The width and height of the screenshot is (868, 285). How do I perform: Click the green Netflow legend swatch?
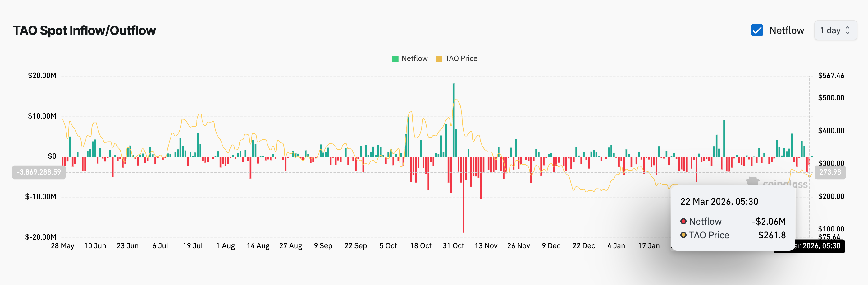click(x=395, y=59)
